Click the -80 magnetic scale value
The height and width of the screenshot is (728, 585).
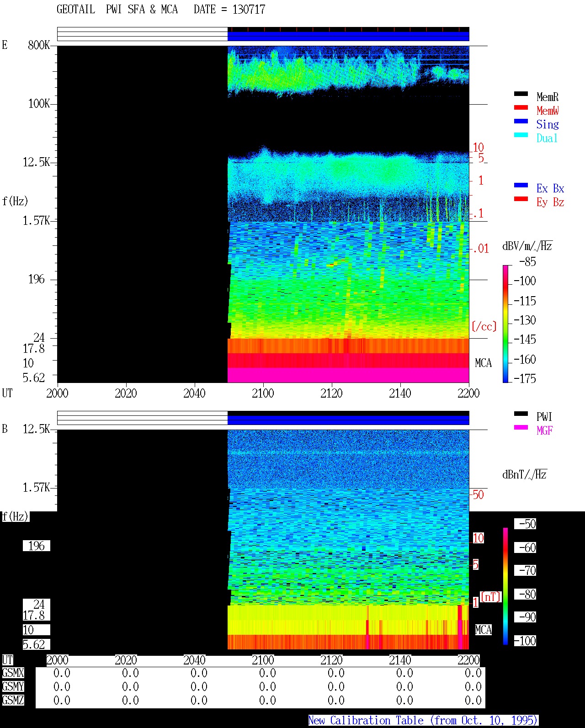click(x=525, y=594)
